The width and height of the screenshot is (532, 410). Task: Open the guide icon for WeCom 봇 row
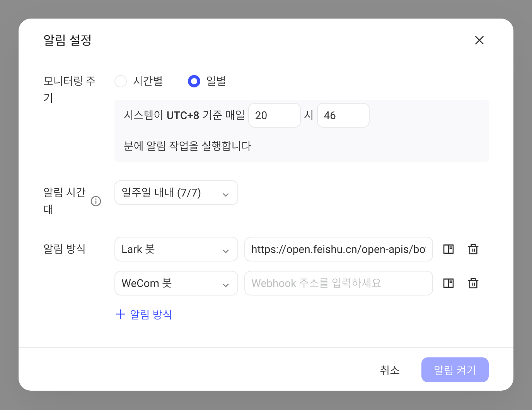[448, 283]
